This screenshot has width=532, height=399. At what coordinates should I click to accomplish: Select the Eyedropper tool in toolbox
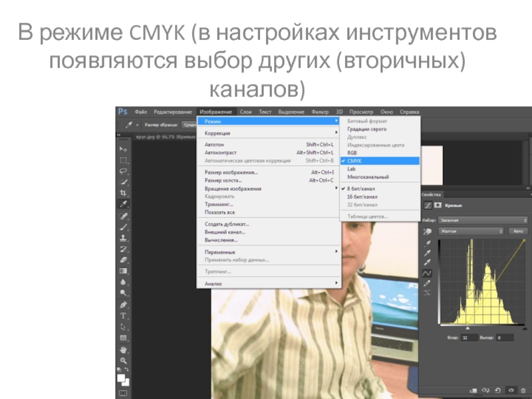pyautogui.click(x=123, y=204)
